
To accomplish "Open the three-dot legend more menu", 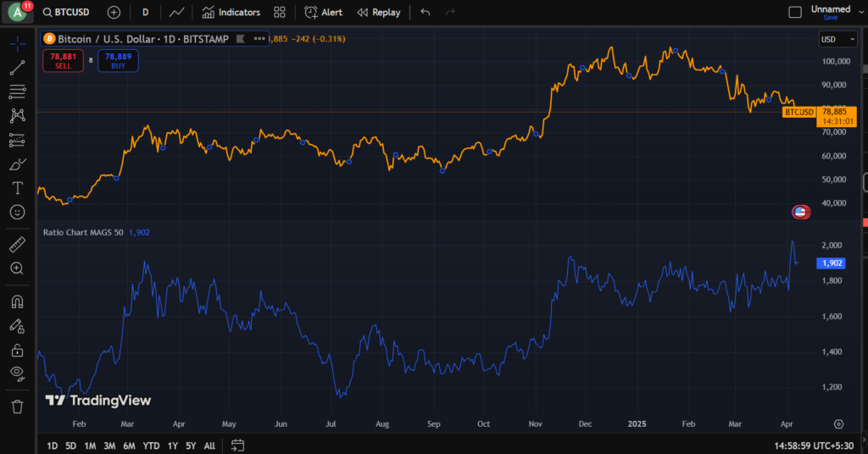I will click(259, 39).
